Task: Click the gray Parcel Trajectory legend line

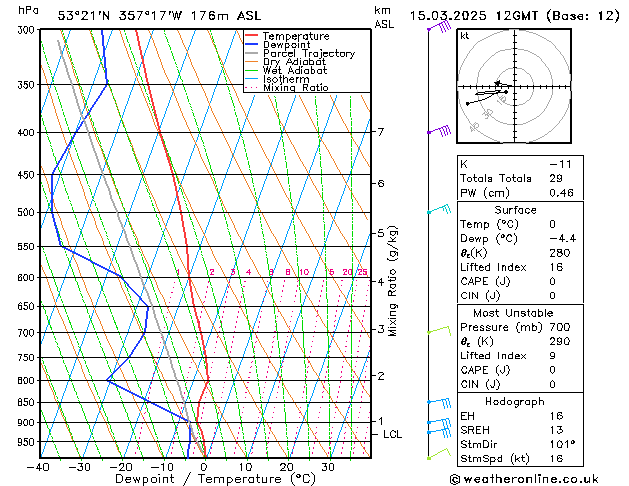Action: (252, 53)
